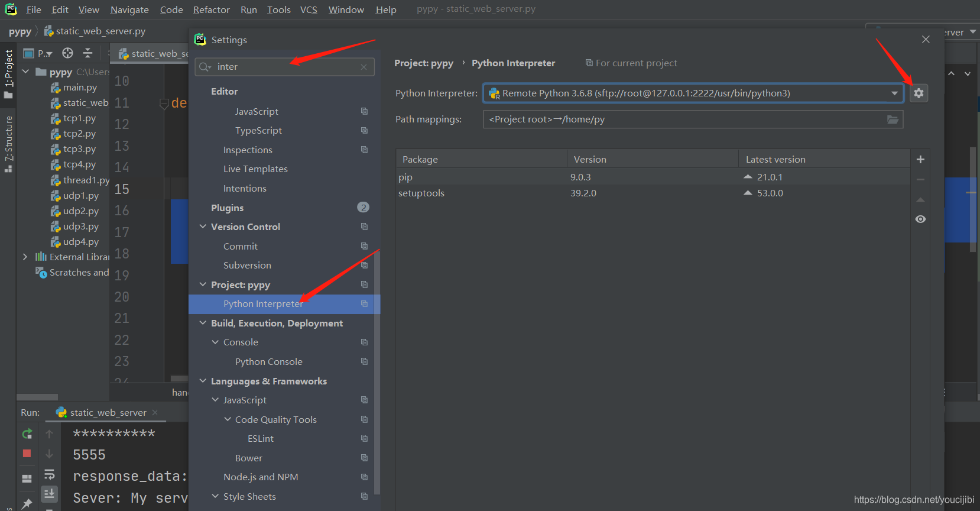Click locate file target icon in Project panel
This screenshot has height=511, width=980.
(68, 53)
